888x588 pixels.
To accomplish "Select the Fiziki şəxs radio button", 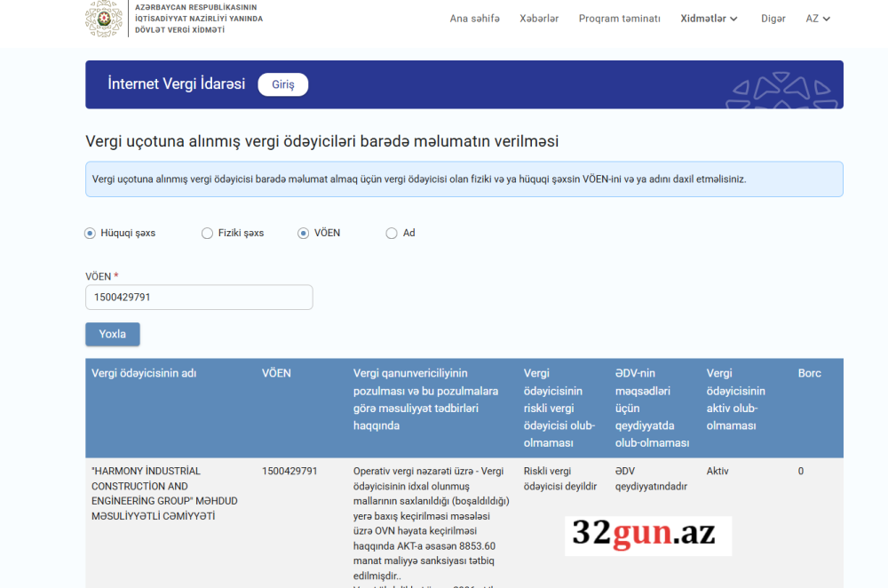I will click(x=207, y=233).
